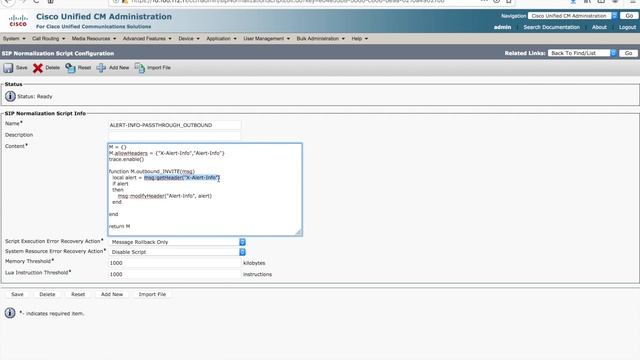Screen dimensions: 640x360
Task: Click the Search Documentation link
Action: click(x=551, y=27)
